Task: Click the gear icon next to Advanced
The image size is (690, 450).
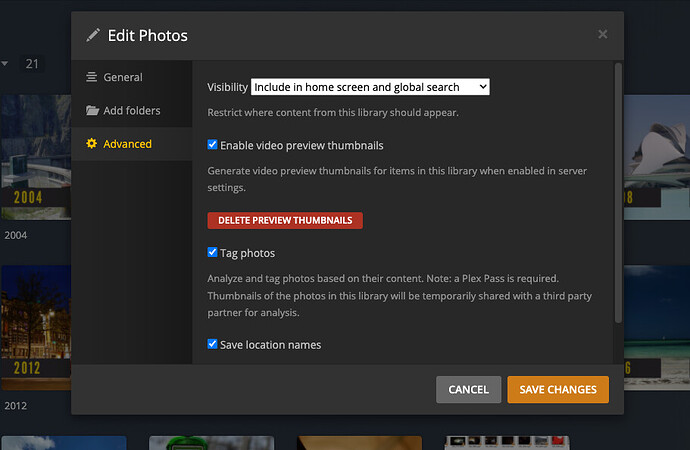Action: point(92,144)
